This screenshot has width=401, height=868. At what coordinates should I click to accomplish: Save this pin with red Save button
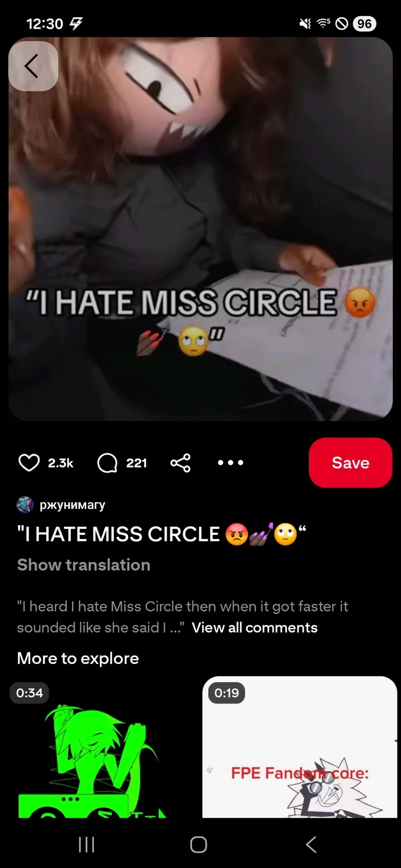[x=350, y=463]
